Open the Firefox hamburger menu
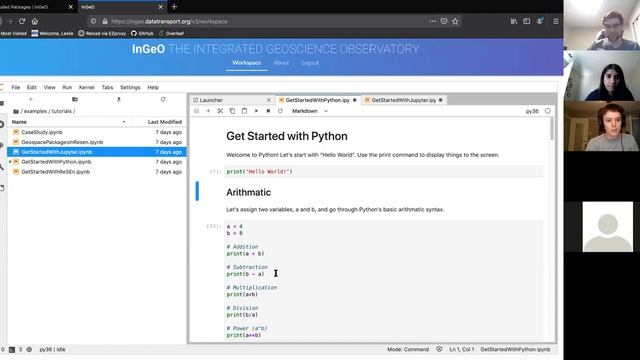The width and height of the screenshot is (640, 360). (556, 21)
